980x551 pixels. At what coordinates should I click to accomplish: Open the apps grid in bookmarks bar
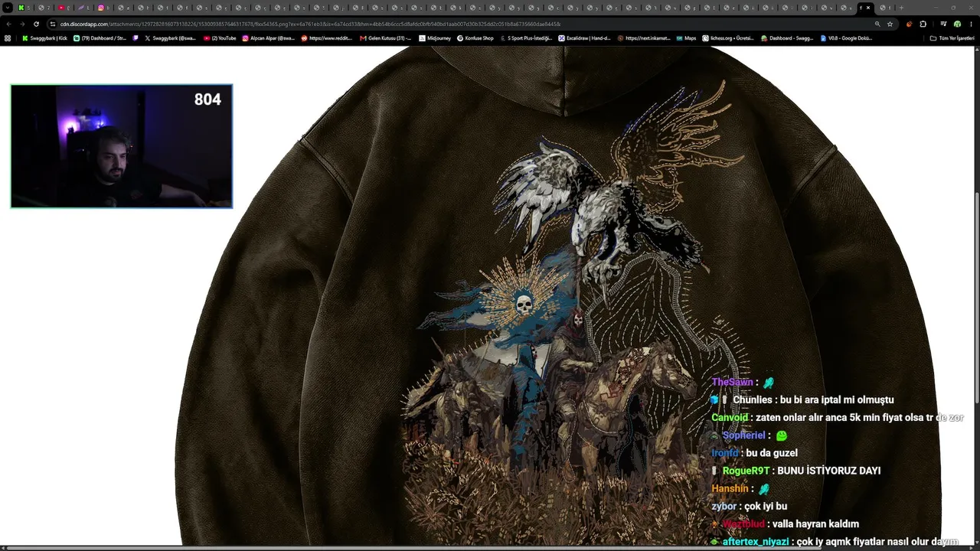8,37
